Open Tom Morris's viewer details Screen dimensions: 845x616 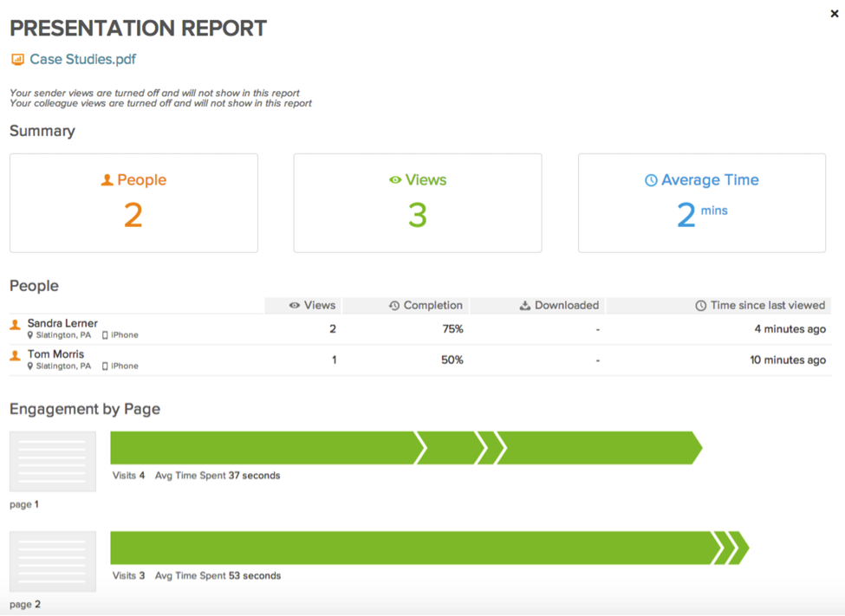point(55,354)
